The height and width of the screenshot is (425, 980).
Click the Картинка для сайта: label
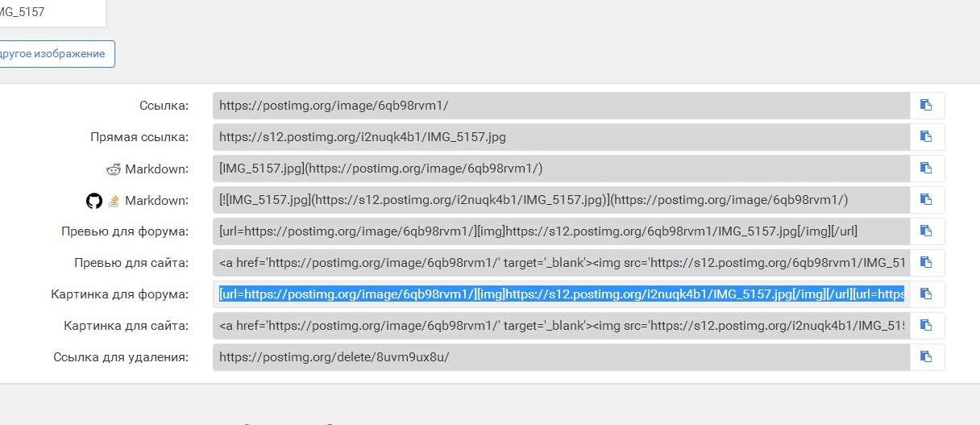tap(127, 326)
